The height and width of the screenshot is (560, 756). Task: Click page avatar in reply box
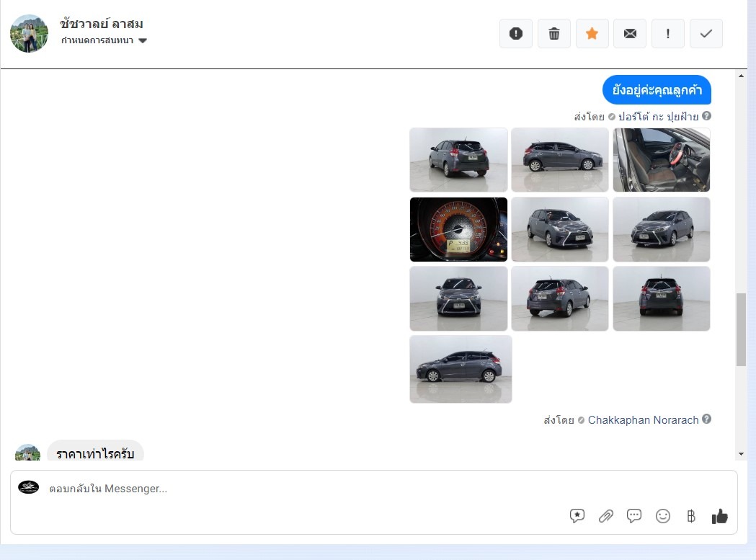click(x=28, y=487)
